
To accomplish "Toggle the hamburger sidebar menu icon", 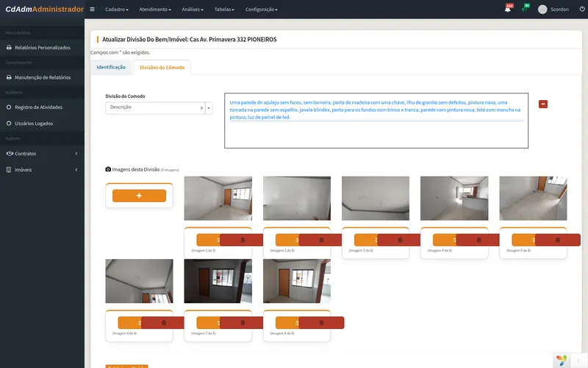I will [93, 10].
